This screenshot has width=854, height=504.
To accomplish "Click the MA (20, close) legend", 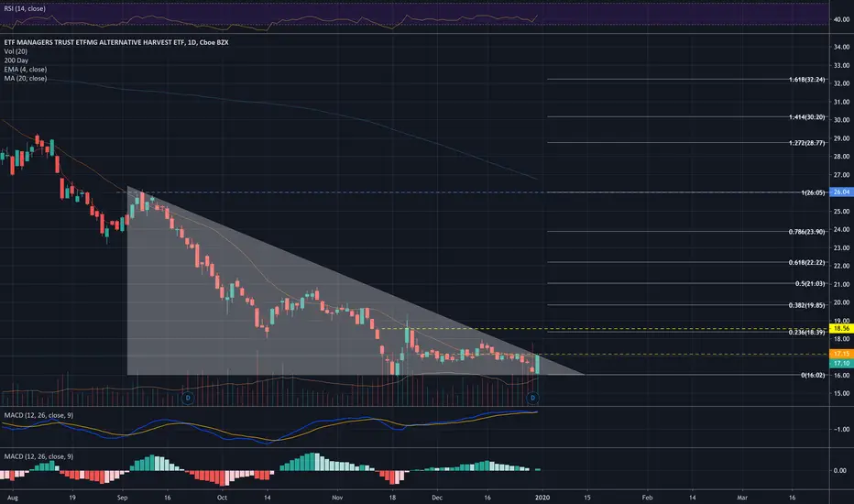I will click(26, 79).
